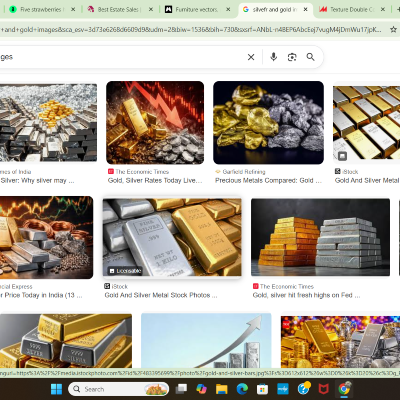
Task: Open silver and gold bars iStock thumbnail
Action: click(172, 237)
